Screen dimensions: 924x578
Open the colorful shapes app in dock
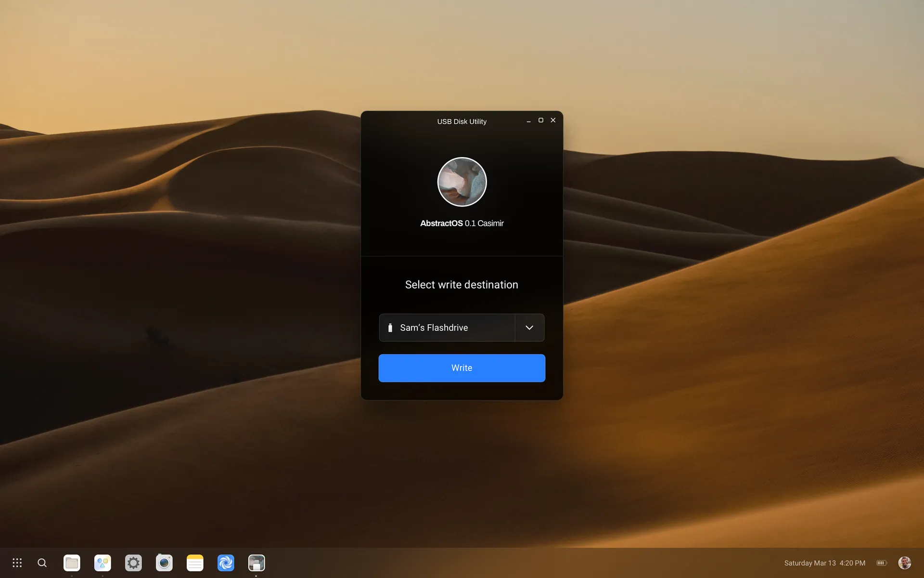point(103,563)
